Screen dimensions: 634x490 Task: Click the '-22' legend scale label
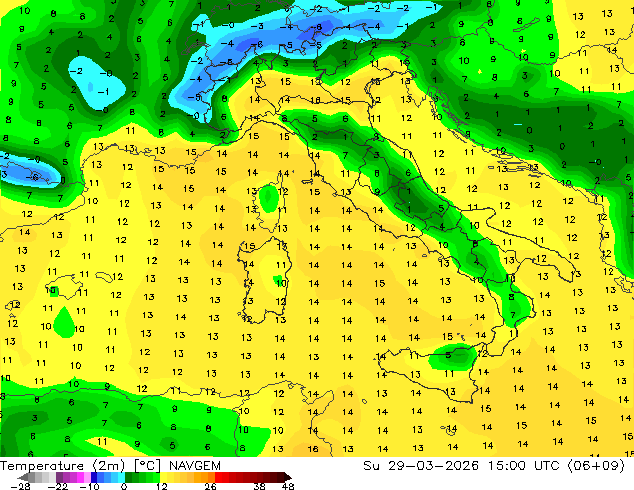57,486
